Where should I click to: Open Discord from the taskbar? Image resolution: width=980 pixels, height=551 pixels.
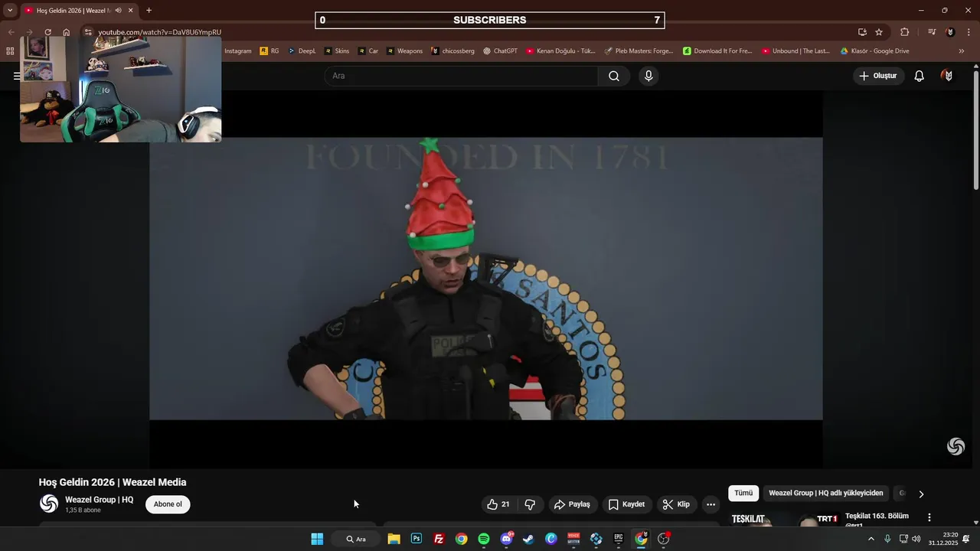pyautogui.click(x=506, y=539)
